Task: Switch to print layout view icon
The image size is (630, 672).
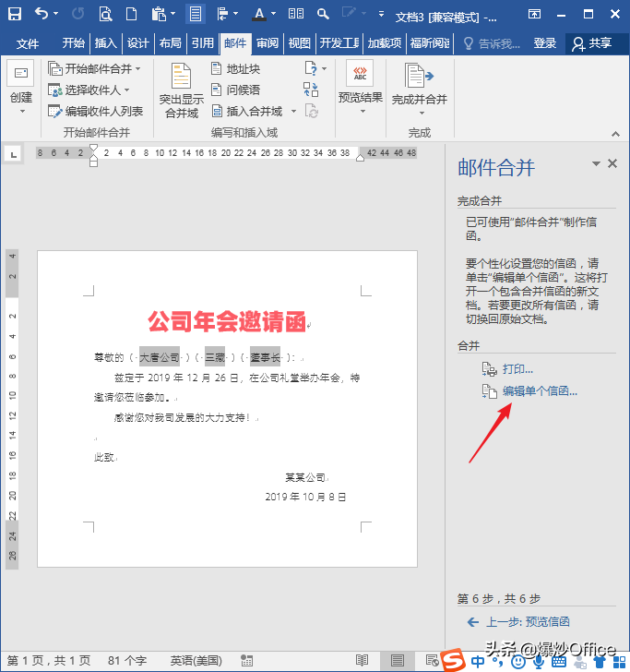Action: pyautogui.click(x=397, y=660)
